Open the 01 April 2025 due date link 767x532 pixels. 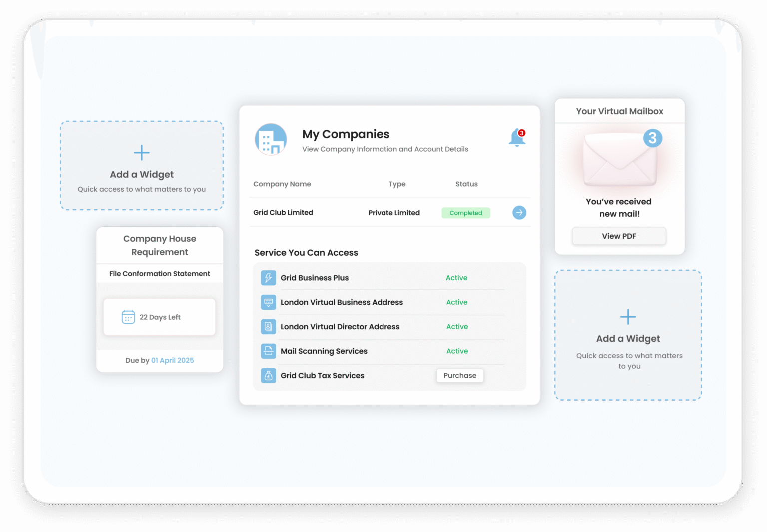[x=172, y=360]
